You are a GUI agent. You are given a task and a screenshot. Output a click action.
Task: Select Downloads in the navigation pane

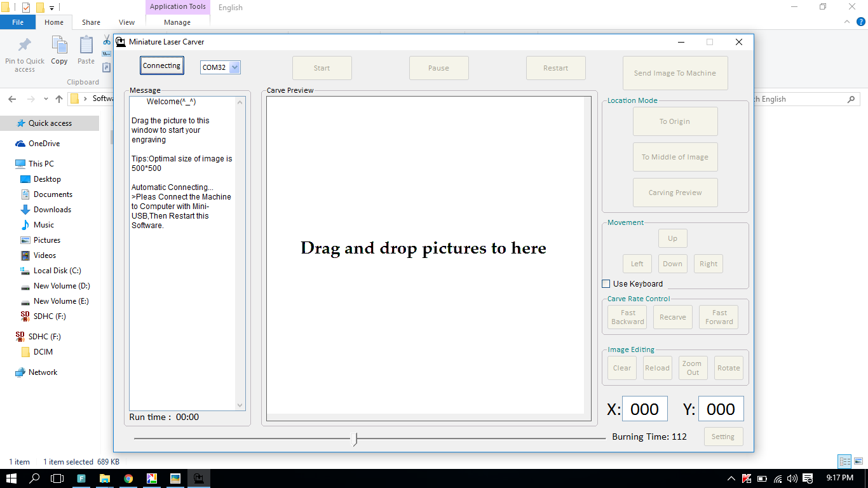(x=52, y=210)
